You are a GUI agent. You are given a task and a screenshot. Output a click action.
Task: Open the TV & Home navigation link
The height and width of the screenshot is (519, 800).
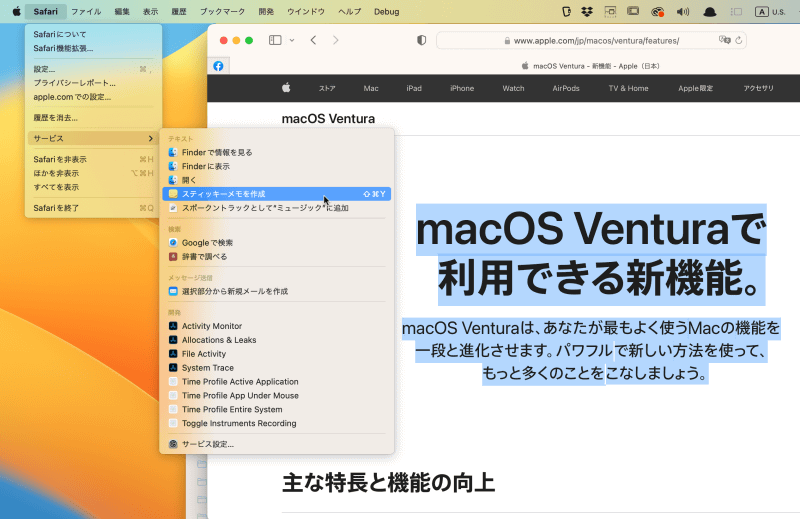coord(628,88)
